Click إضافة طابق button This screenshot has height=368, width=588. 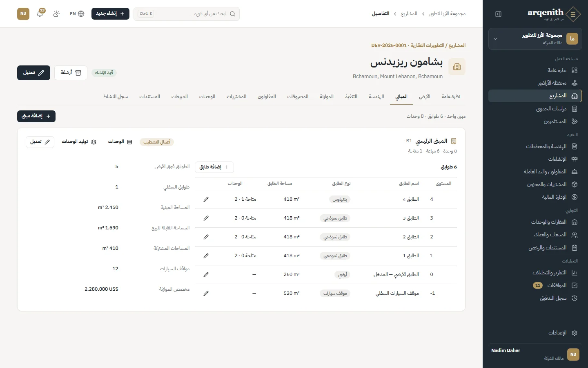(214, 167)
